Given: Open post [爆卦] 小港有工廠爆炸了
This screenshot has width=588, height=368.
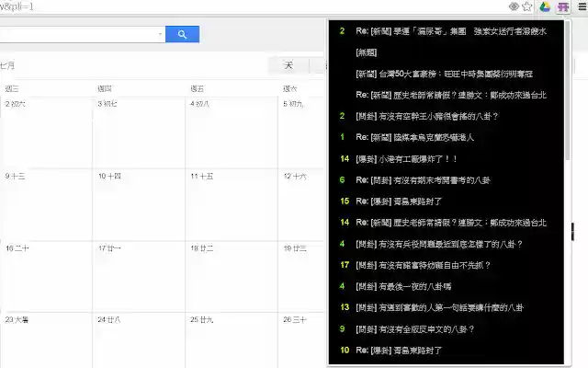Looking at the screenshot, I should coord(406,159).
